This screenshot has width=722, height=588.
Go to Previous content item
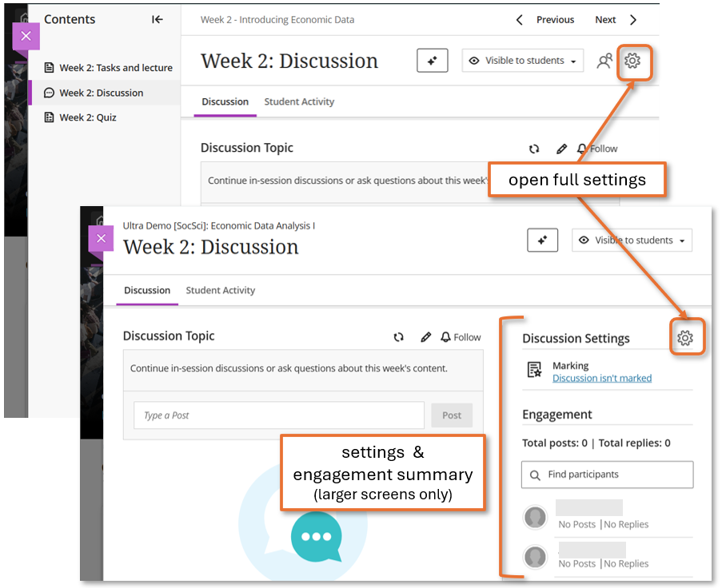tap(545, 20)
